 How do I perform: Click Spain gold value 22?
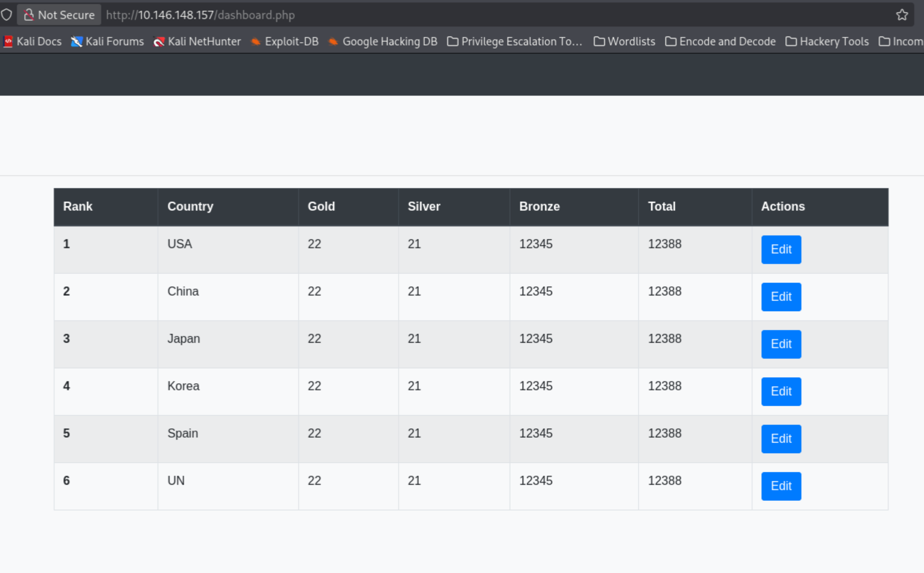(x=314, y=433)
